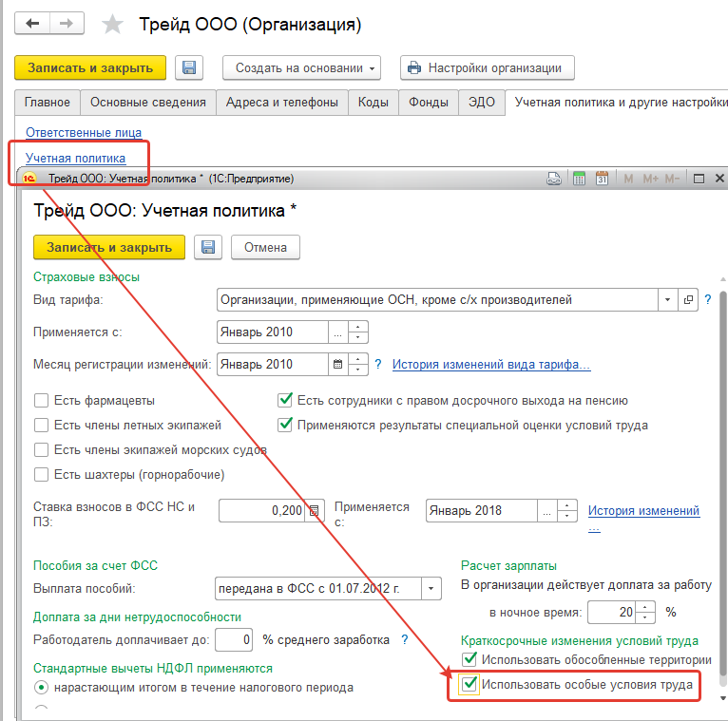Switch to 'Основные сведения' tab

(147, 102)
